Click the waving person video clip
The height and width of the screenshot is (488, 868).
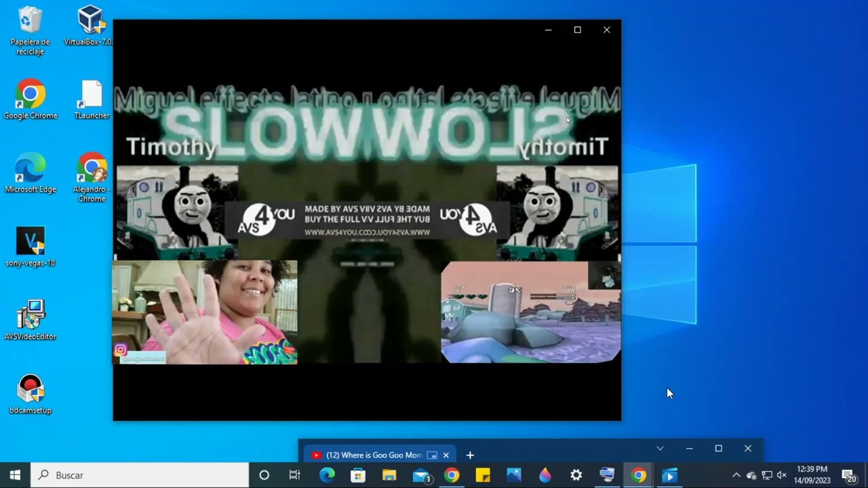tap(205, 312)
